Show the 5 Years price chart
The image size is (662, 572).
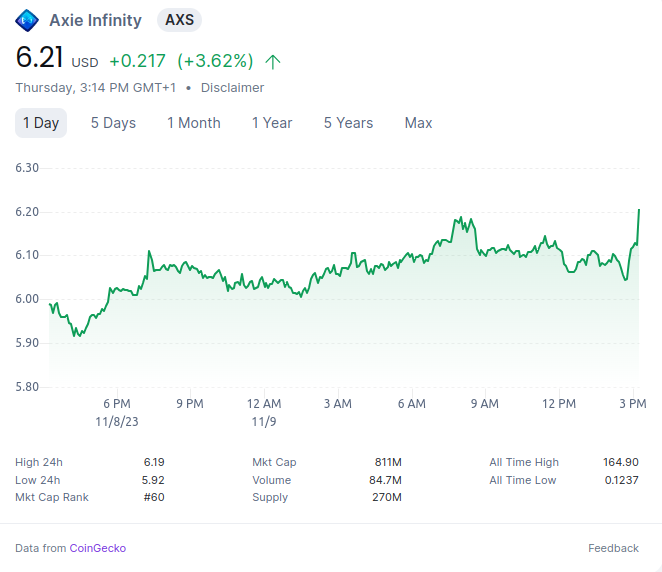[348, 123]
